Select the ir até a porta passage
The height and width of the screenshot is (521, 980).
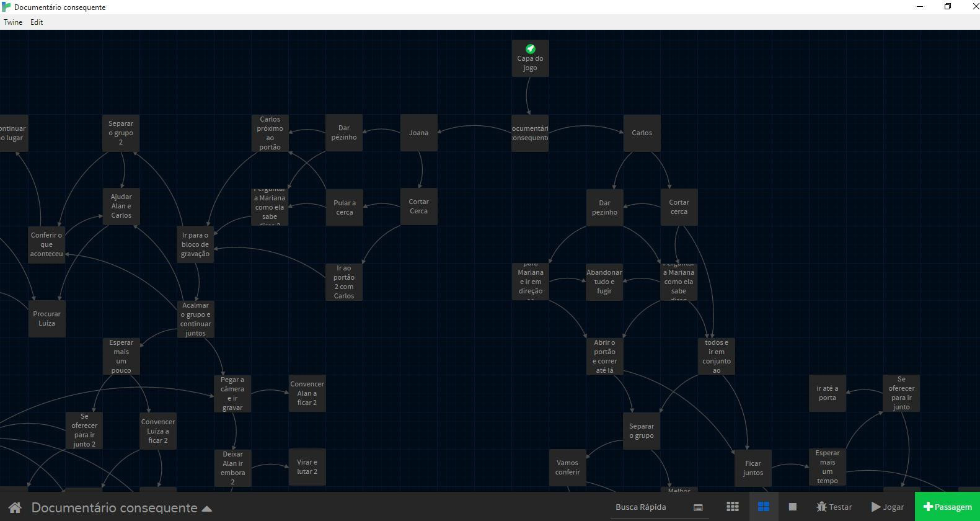click(x=828, y=393)
